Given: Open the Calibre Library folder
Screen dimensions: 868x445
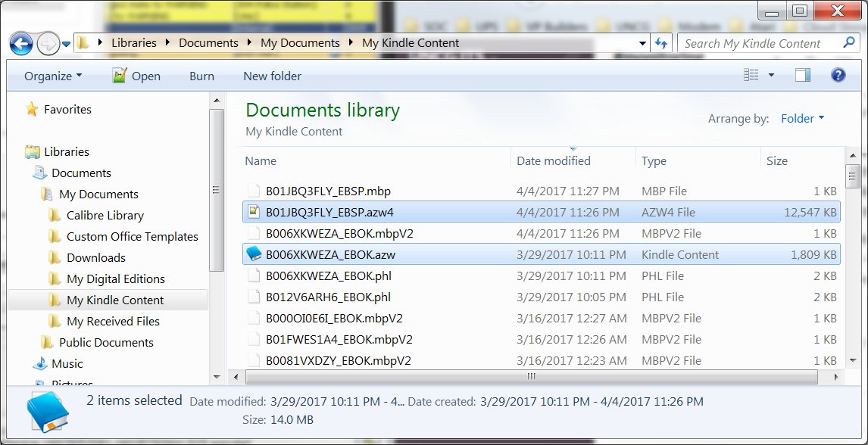Looking at the screenshot, I should (x=105, y=216).
